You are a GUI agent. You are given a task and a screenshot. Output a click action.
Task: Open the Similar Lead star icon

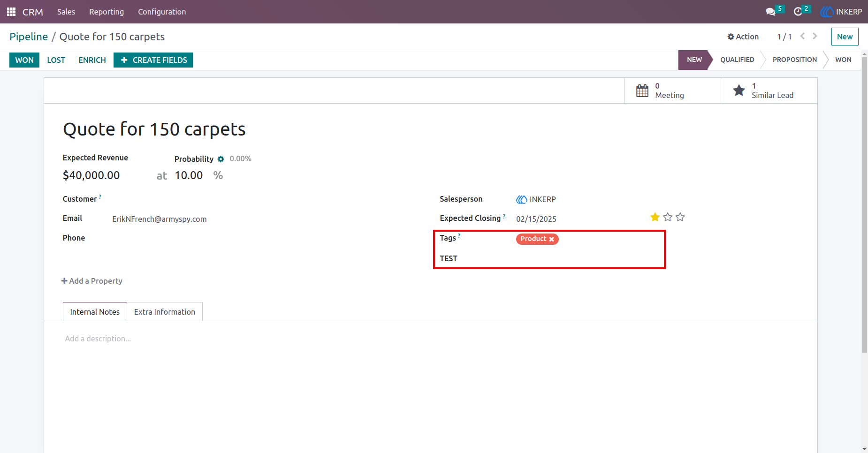coord(739,91)
